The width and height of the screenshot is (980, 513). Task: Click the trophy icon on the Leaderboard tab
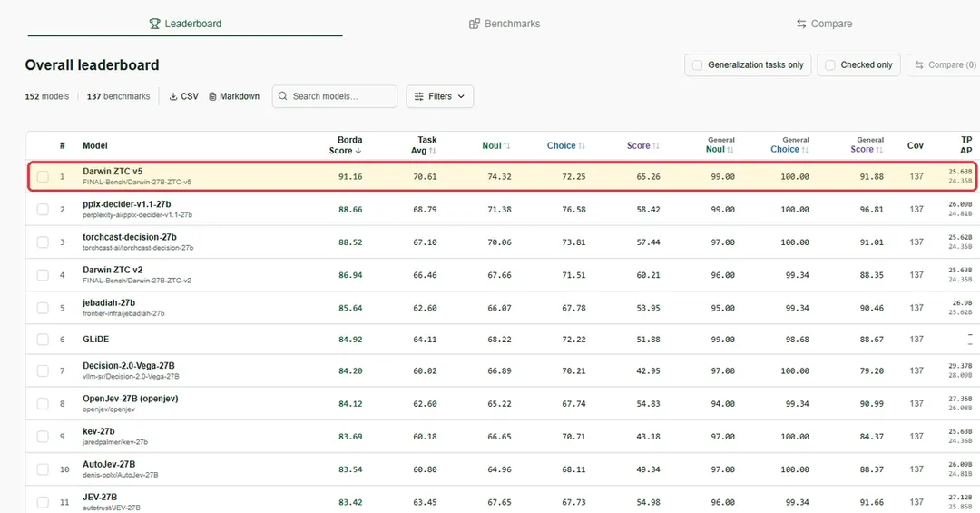point(154,24)
